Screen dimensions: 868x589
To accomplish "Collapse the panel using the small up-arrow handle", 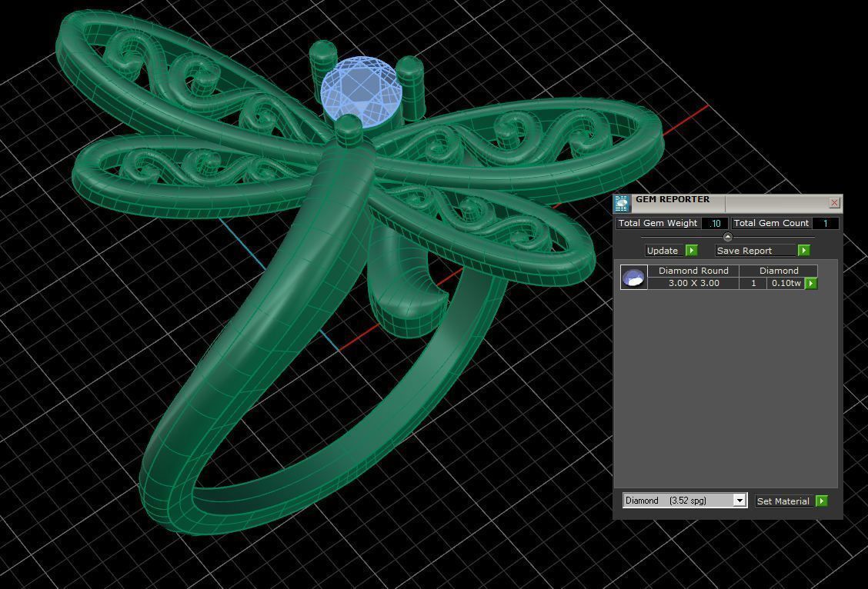I will (728, 238).
